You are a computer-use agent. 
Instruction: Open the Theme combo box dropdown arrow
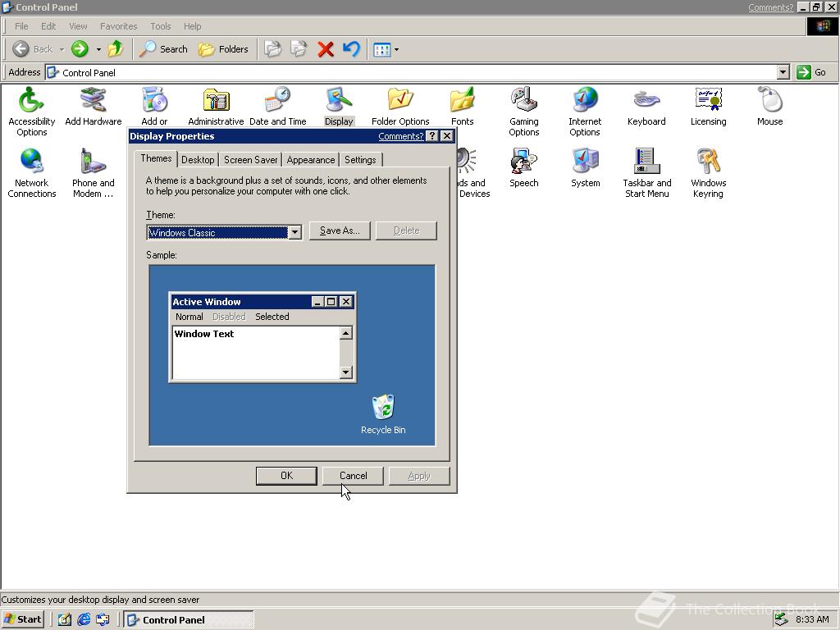(294, 232)
